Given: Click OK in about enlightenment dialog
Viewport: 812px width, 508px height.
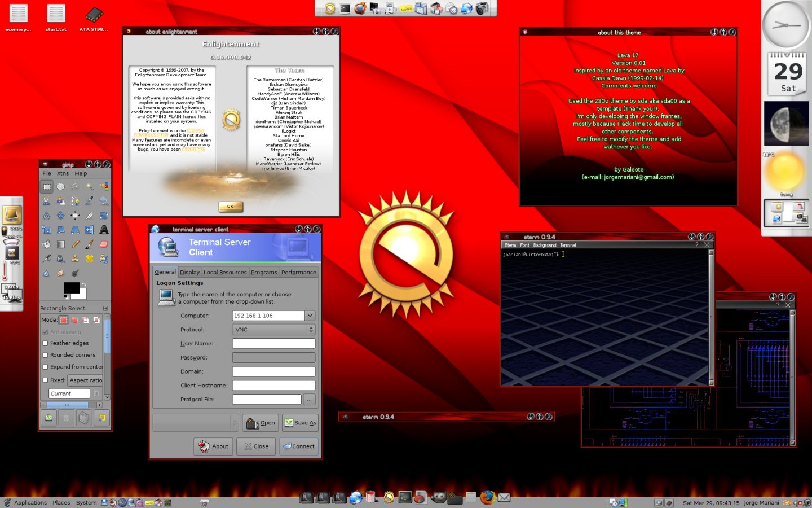Looking at the screenshot, I should [231, 207].
